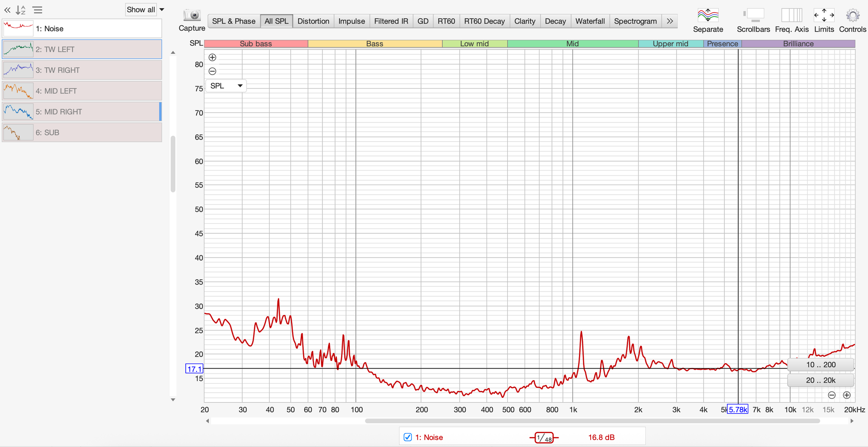Viewport: 868px width, 447px height.
Task: Open the Show all dropdown
Action: click(x=145, y=10)
